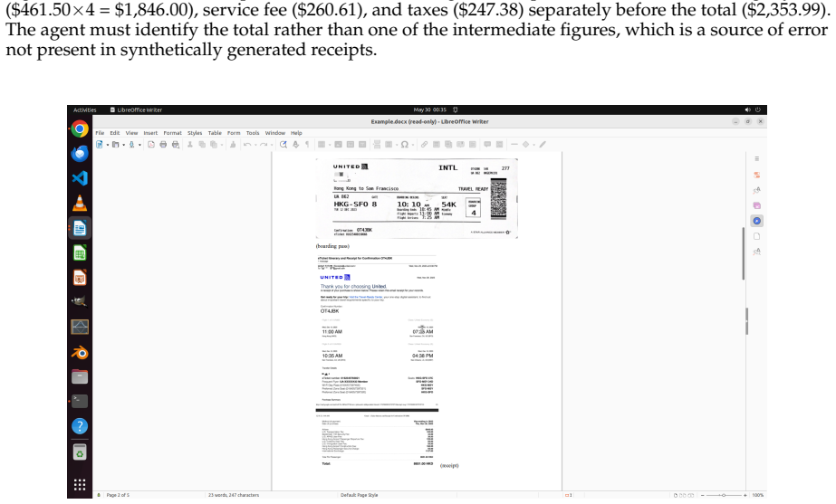Expand the Save dropdown arrow
Screen dimensions: 836x504
pos(139,145)
